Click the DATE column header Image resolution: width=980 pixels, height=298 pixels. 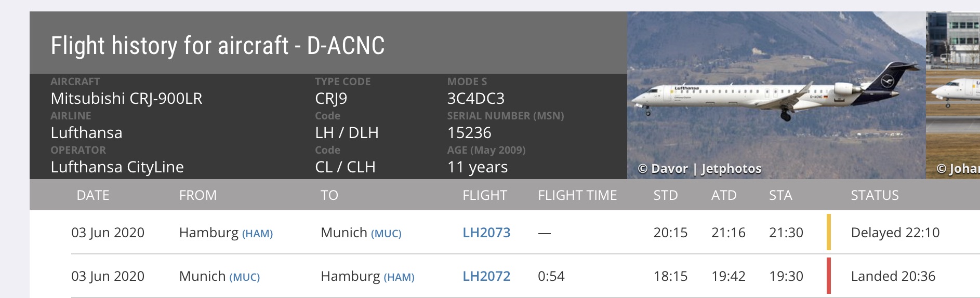tap(93, 195)
